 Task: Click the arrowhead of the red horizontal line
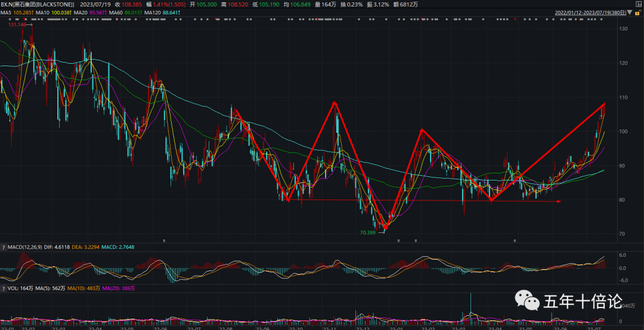click(558, 202)
